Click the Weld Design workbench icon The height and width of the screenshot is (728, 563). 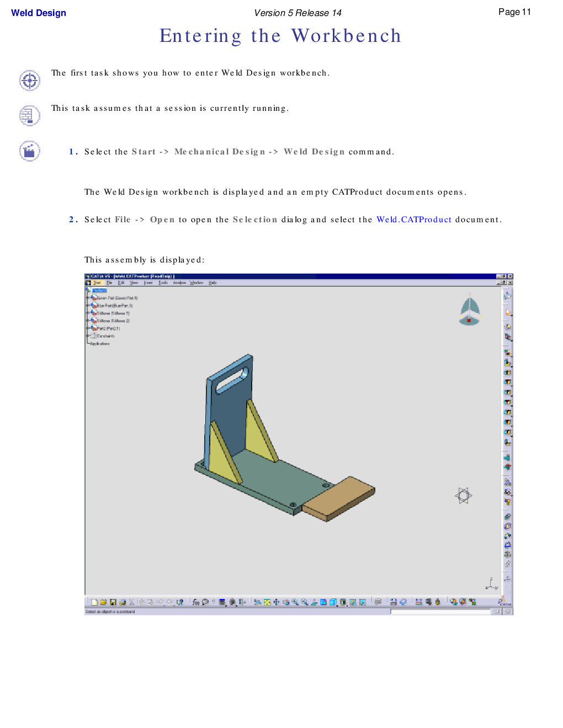coord(508,296)
